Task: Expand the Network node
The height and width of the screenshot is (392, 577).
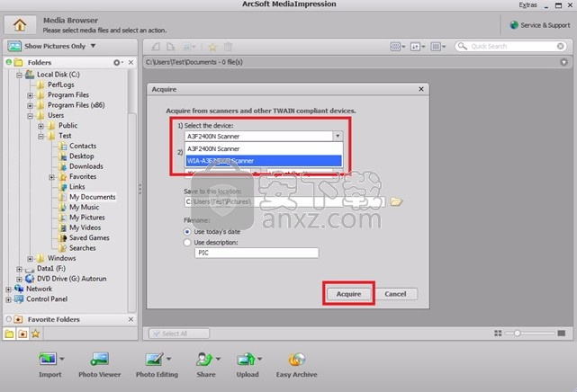Action: (8, 290)
